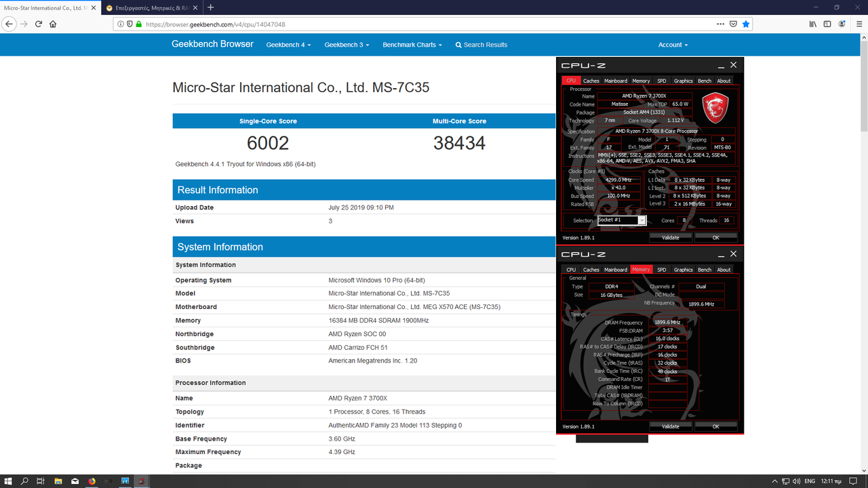The width and height of the screenshot is (868, 488).
Task: Open the browser home page icon
Action: point(53,24)
